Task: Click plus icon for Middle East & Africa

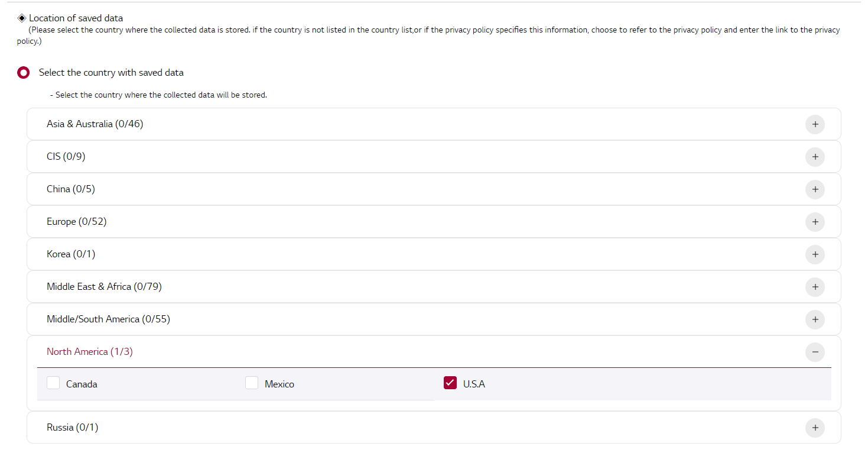Action: pyautogui.click(x=815, y=287)
